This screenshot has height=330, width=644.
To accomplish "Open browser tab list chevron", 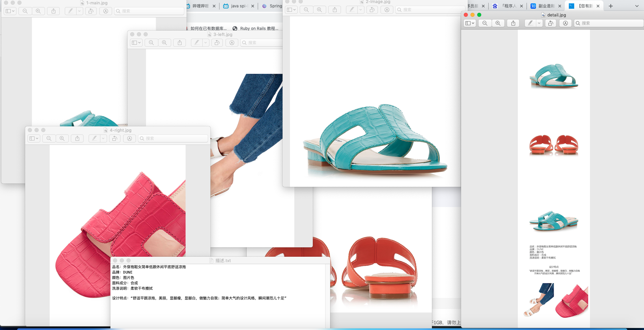I will click(x=637, y=6).
